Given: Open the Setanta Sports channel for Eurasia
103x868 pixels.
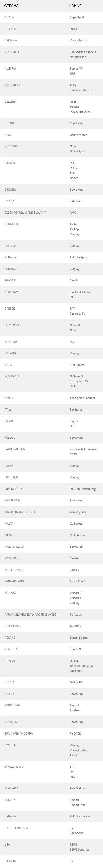Looking at the screenshot, I should click(x=79, y=258).
